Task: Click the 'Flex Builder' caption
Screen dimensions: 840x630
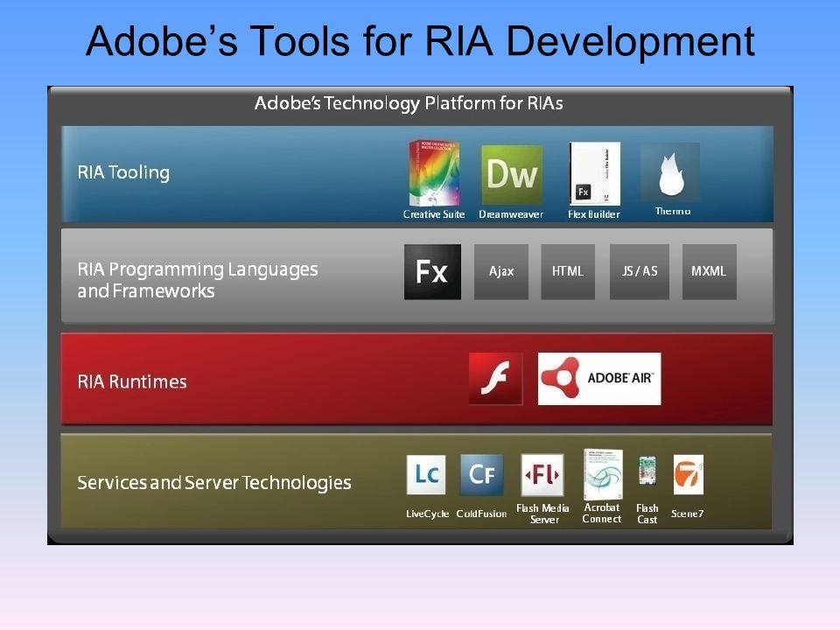Action: [594, 214]
